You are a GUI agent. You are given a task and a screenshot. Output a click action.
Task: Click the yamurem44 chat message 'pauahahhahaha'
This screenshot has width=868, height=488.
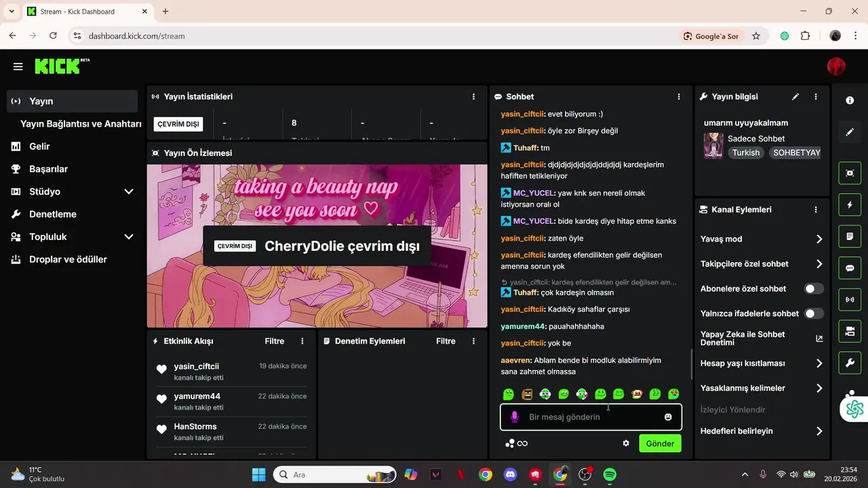pyautogui.click(x=576, y=327)
